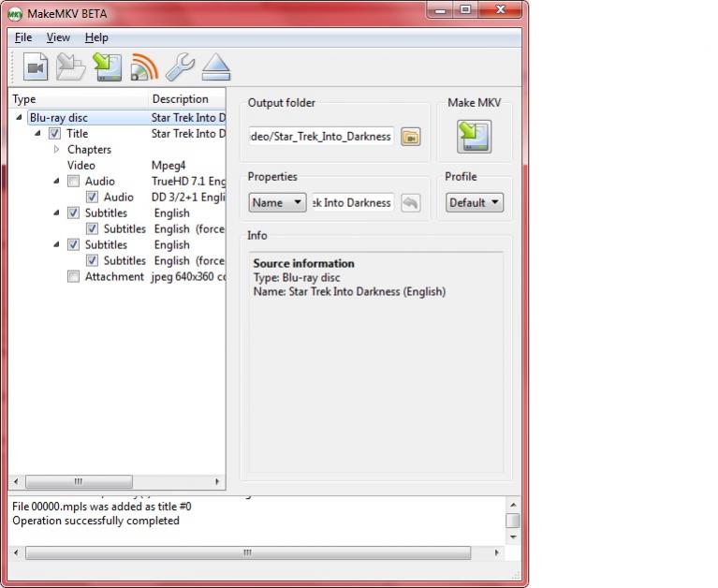Uncheck the Title checkbox
This screenshot has height=588, width=718.
click(x=55, y=134)
